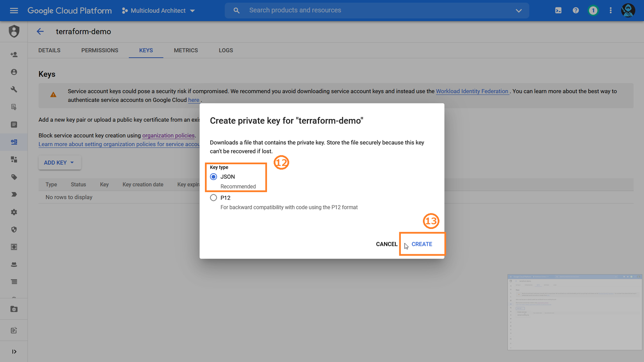This screenshot has width=644, height=362.
Task: Open the screenshot preview thumbnail
Action: [575, 312]
